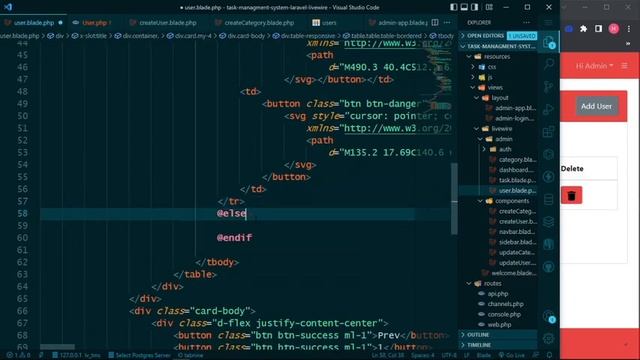Expand the Open Editors section

pyautogui.click(x=498, y=36)
